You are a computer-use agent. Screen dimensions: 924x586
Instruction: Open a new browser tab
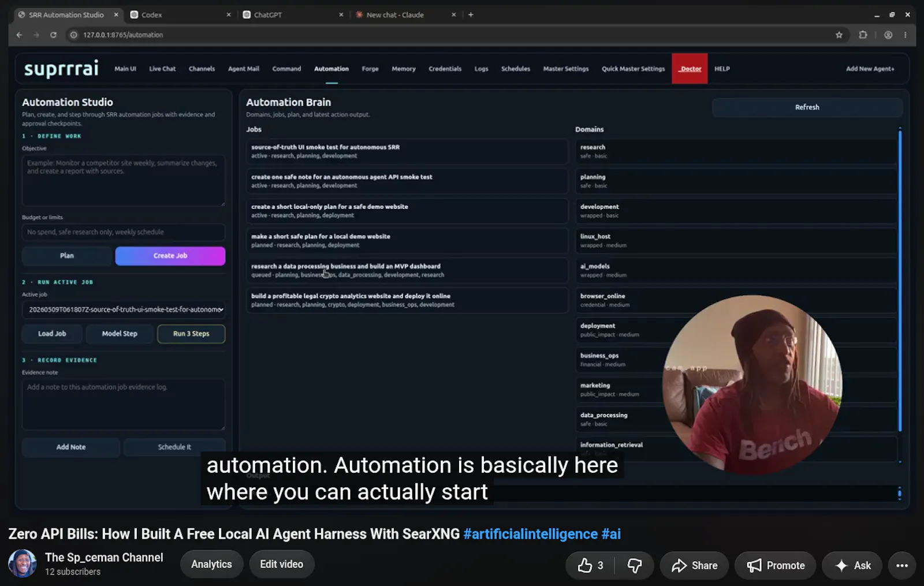[471, 14]
